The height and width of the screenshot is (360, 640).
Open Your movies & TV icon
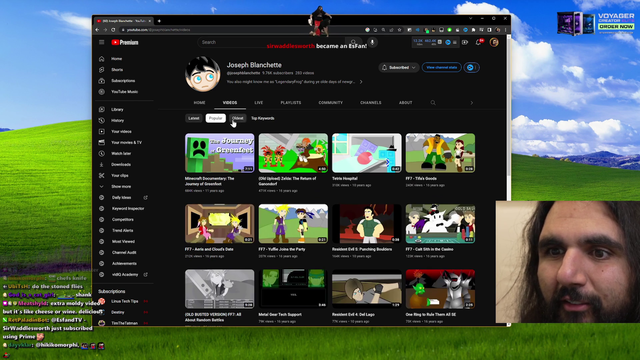[x=102, y=142]
